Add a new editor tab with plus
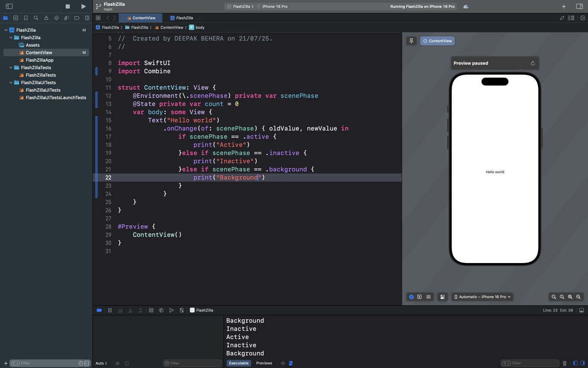Viewport: 588px width, 368px height. pos(564,6)
